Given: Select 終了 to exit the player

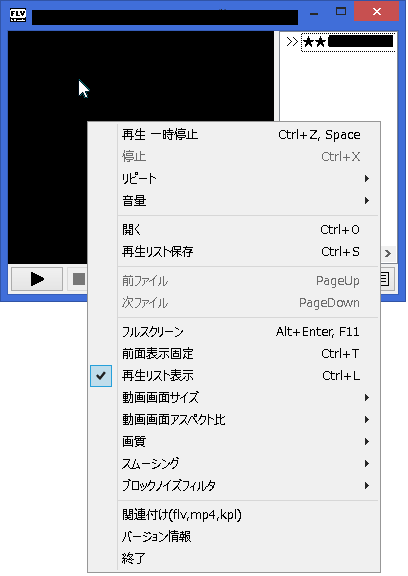Looking at the screenshot, I should tap(235, 558).
